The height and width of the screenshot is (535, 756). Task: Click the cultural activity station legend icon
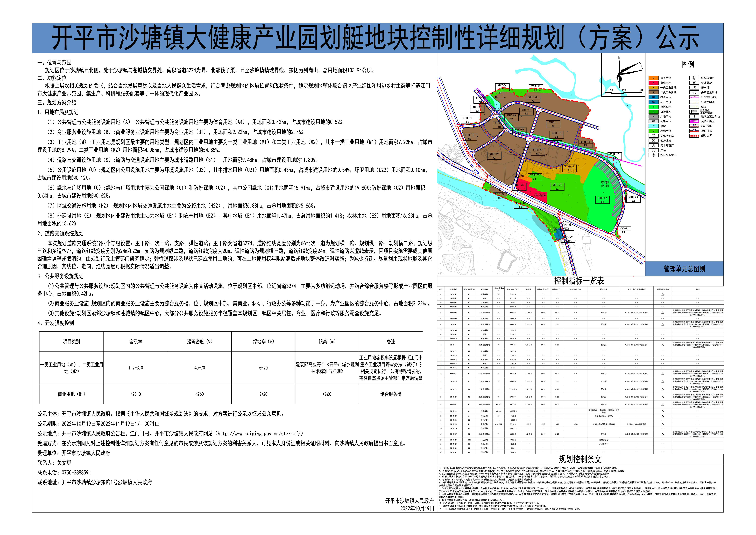point(653,136)
